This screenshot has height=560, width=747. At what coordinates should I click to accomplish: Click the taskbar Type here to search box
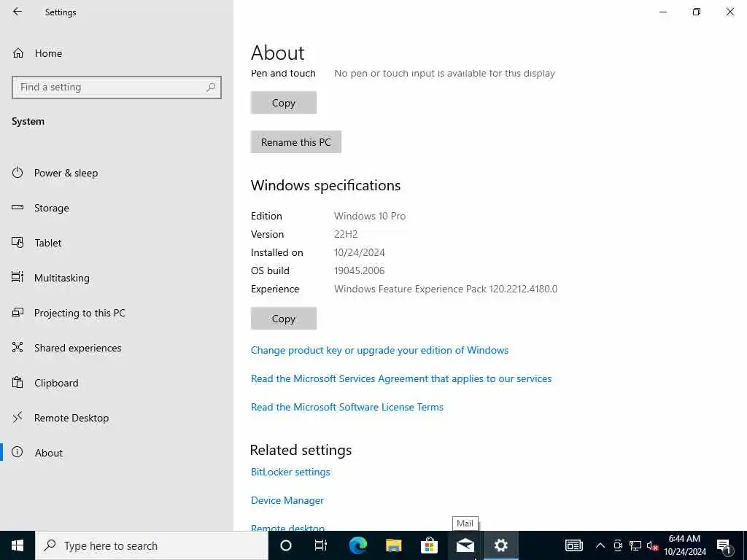pos(152,545)
